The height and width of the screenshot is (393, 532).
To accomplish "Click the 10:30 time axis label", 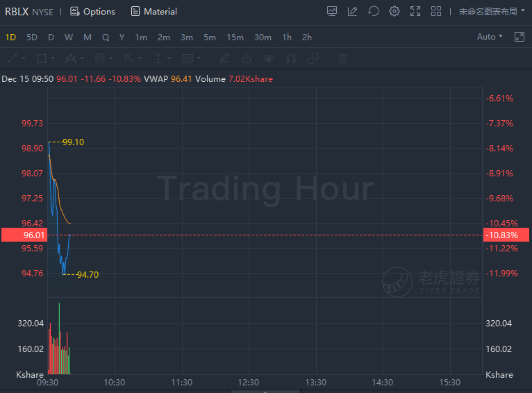I will [x=115, y=383].
